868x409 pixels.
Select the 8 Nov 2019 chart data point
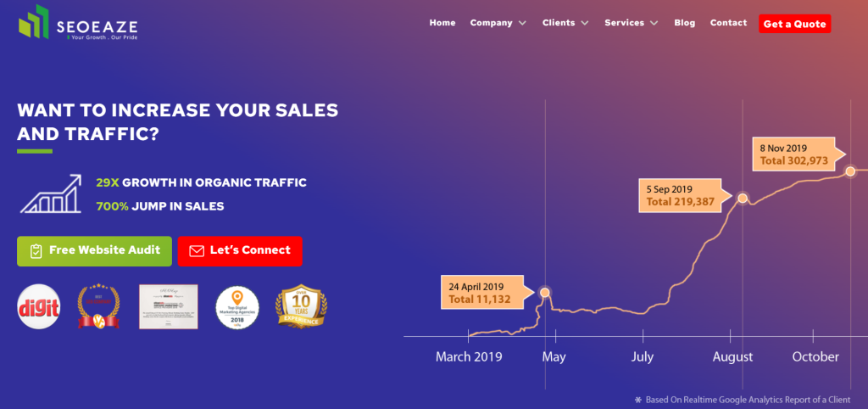pos(850,171)
